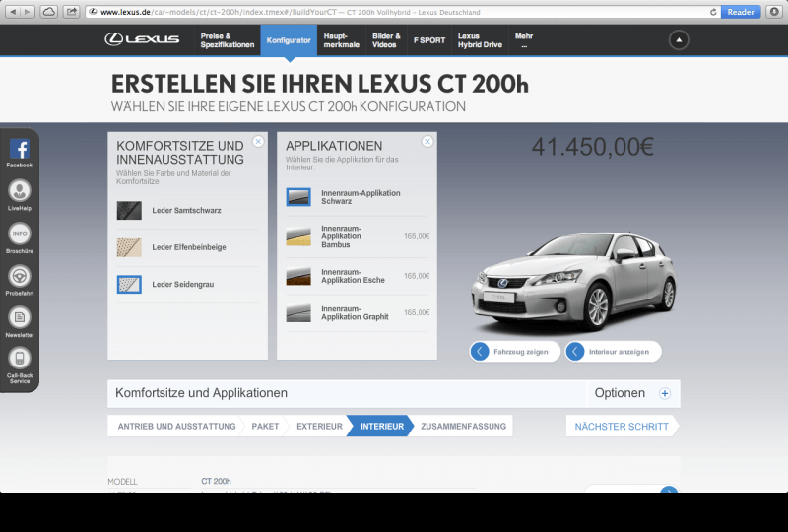
Task: Open the Newsletter icon
Action: (20, 317)
